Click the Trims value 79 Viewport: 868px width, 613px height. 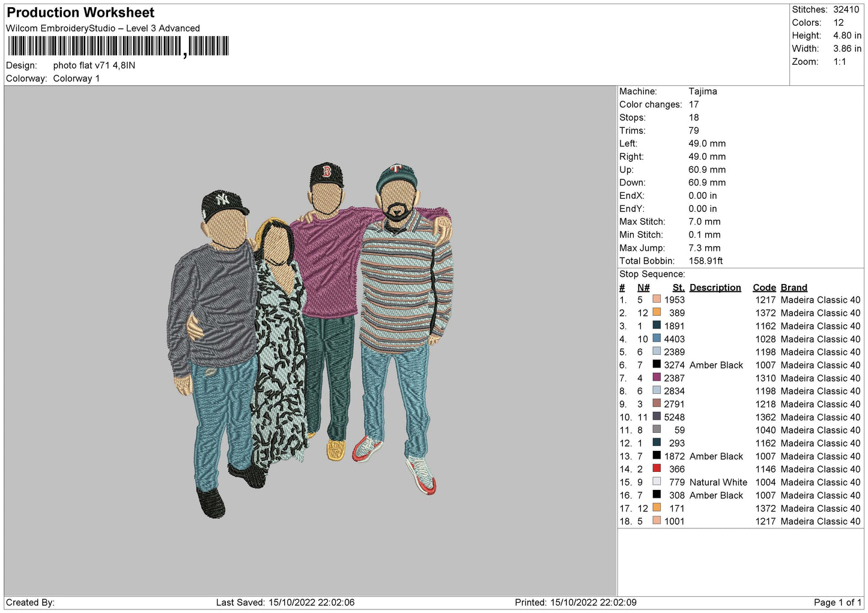pos(694,130)
